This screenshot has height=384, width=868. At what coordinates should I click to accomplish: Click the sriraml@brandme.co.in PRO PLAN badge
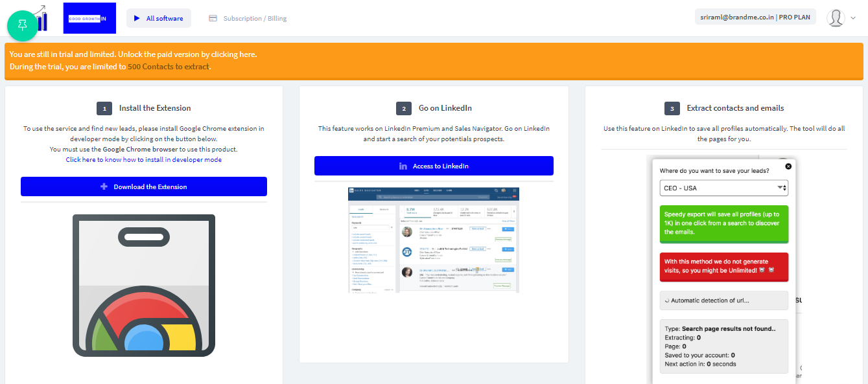(755, 17)
